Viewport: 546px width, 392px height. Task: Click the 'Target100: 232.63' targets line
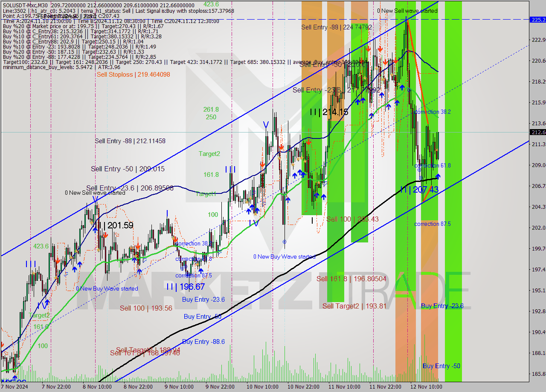tap(186, 62)
